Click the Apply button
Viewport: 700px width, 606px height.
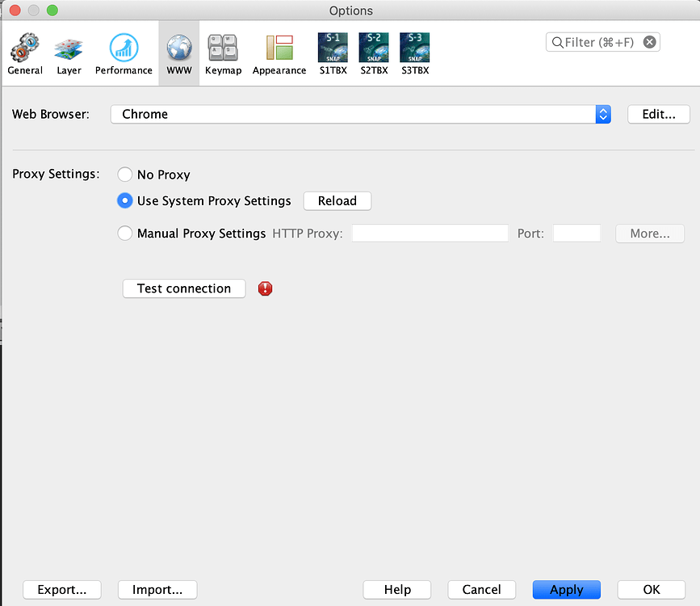pos(566,590)
